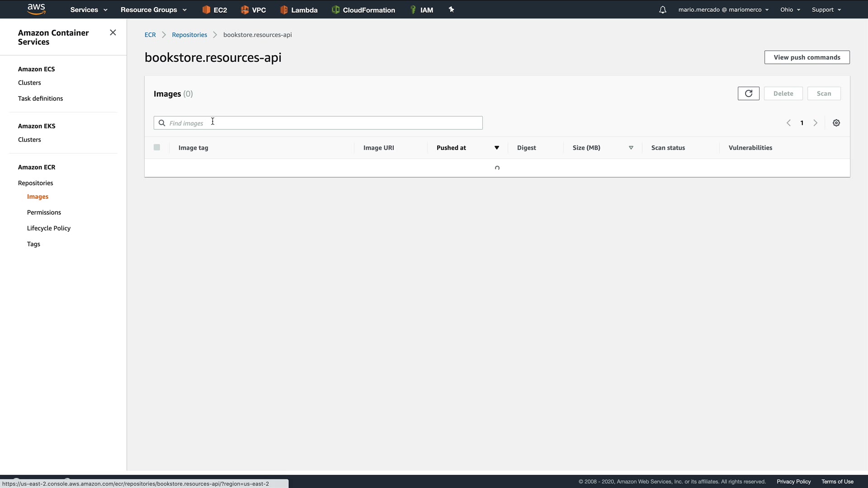
Task: Click the pin shortcuts icon
Action: click(x=451, y=9)
